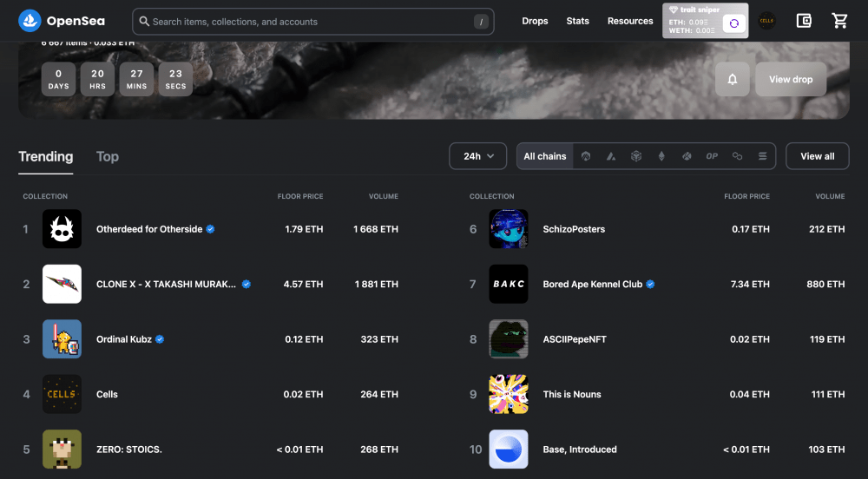Click the trait sniper diamond icon

(x=674, y=10)
